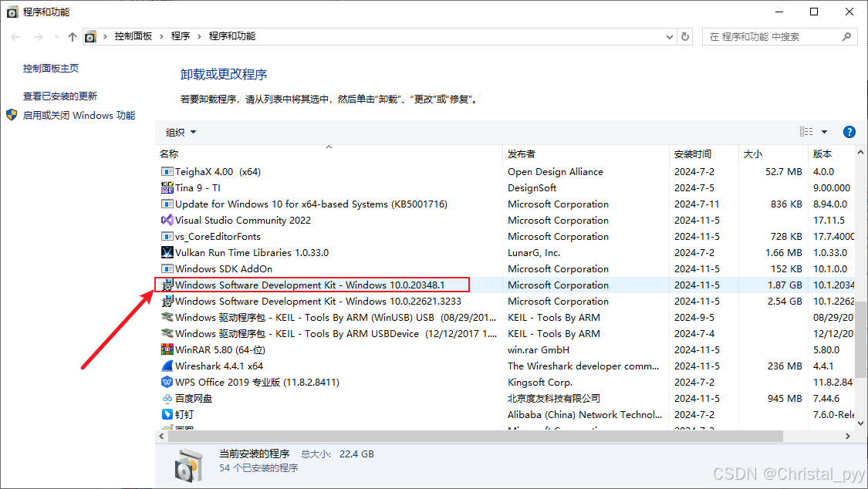
Task: Click the WPS Office 2019 icon
Action: click(x=167, y=383)
